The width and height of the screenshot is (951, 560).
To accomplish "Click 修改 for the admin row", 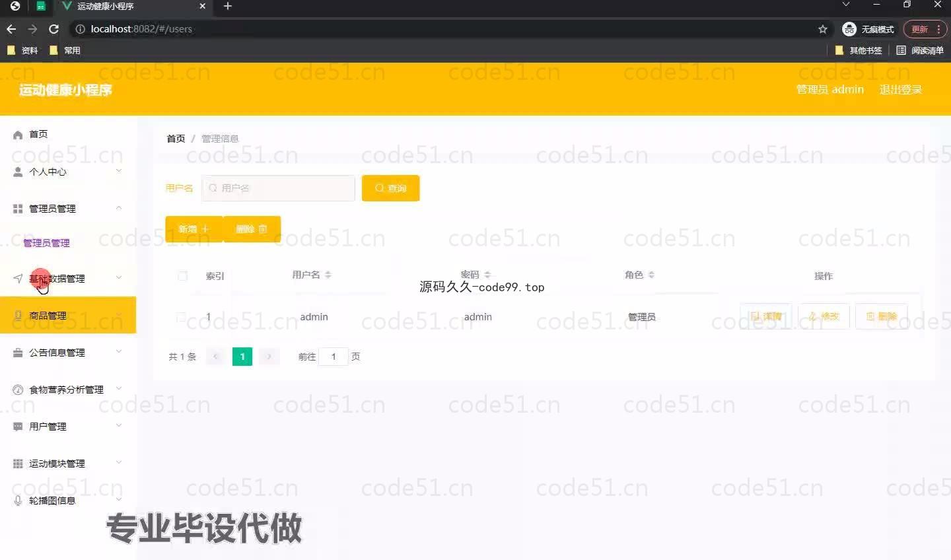I will click(x=824, y=317).
